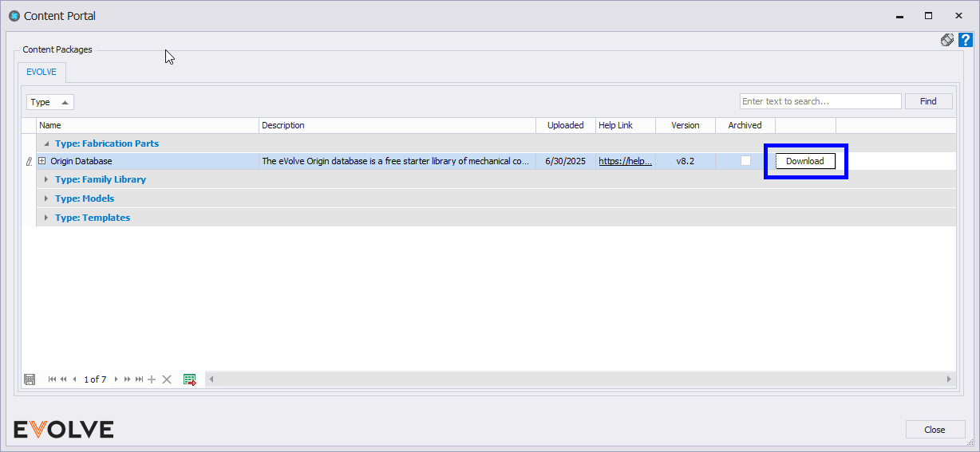Go to the next page of records

click(127, 379)
